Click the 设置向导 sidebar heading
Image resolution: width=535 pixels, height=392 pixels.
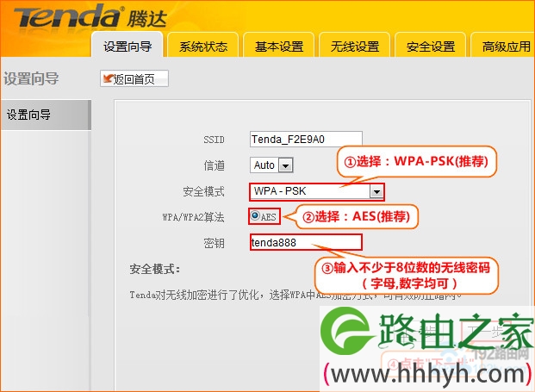pyautogui.click(x=31, y=78)
